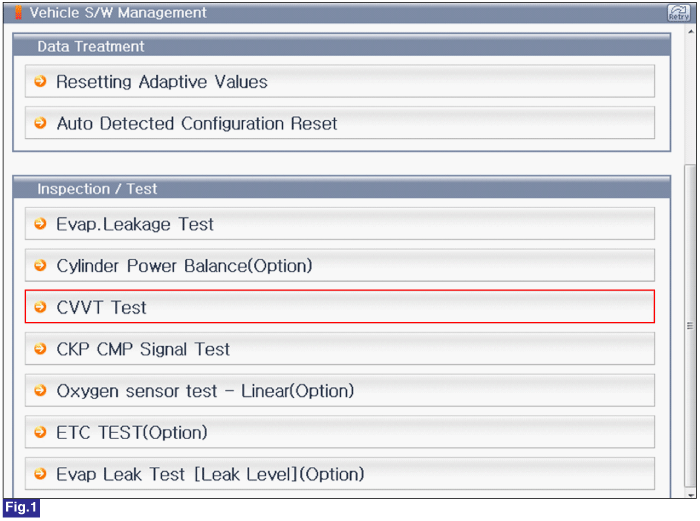Click orange arrow icon beside Evap Leak Test [Leak Level]

point(41,473)
